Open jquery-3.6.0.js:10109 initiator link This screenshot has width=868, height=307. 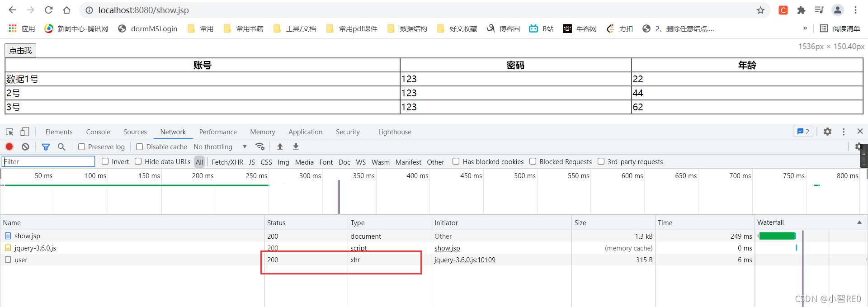[465, 260]
